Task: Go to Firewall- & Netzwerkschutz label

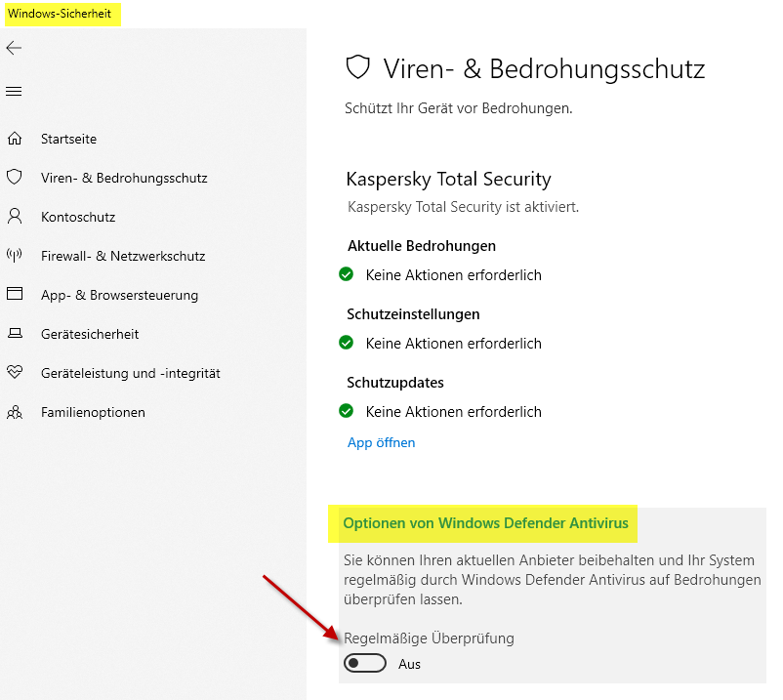Action: tap(123, 256)
